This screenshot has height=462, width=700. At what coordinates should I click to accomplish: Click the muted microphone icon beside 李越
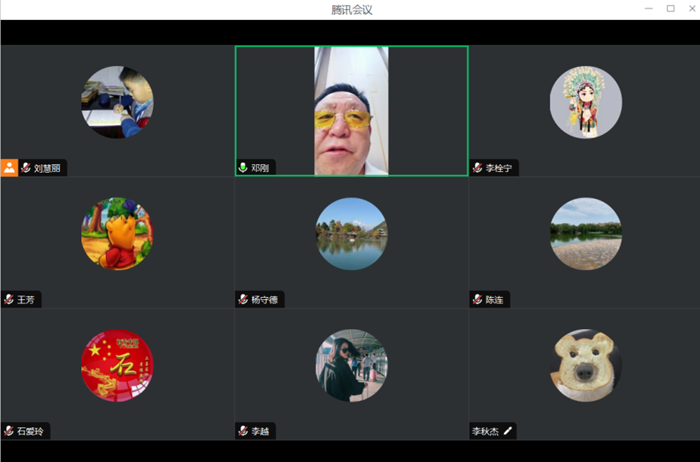[x=243, y=431]
